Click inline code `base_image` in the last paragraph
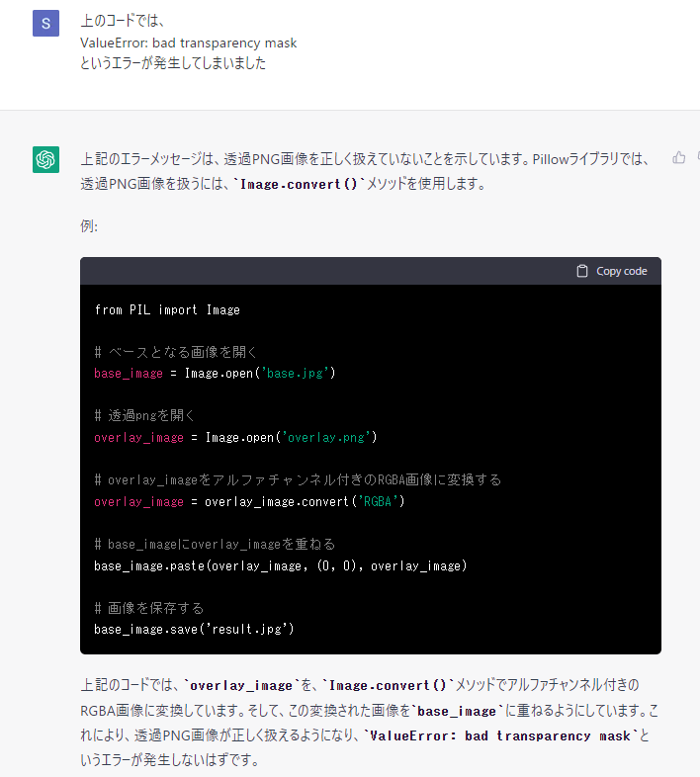Viewport: 700px width, 777px height. click(457, 711)
